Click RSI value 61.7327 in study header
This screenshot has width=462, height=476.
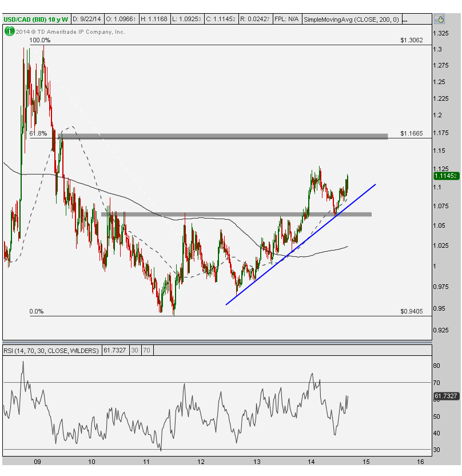pos(115,350)
